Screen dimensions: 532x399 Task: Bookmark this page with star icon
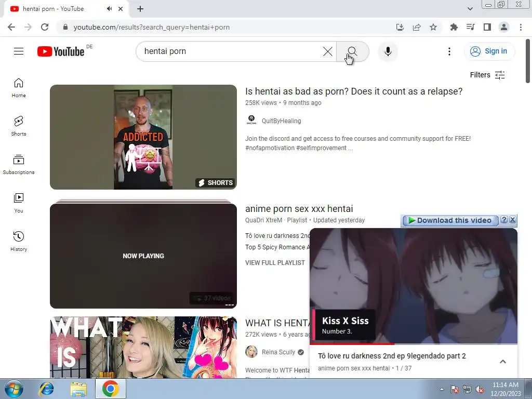click(x=433, y=27)
